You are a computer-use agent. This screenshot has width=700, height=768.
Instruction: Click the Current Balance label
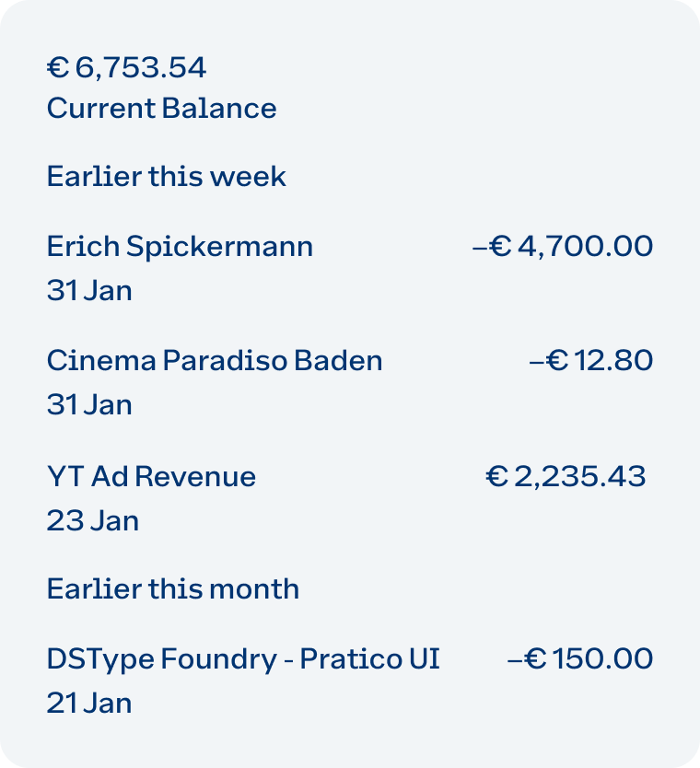[x=162, y=108]
